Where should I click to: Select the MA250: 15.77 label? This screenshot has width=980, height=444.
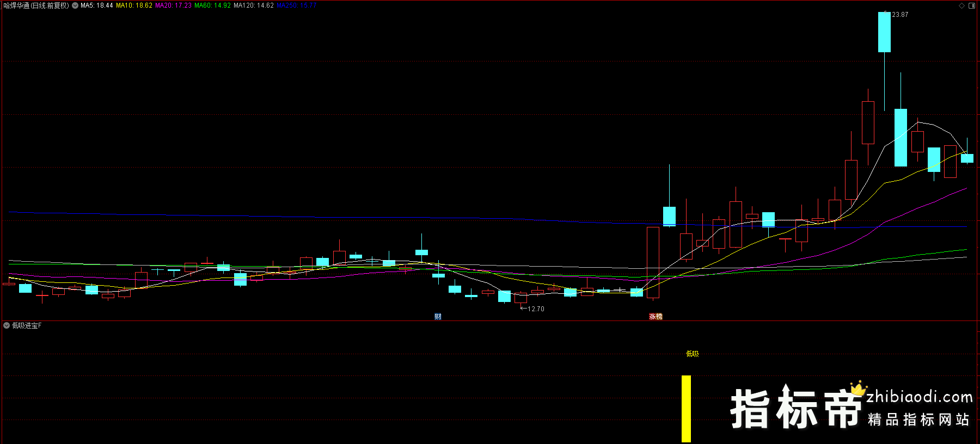(296, 5)
